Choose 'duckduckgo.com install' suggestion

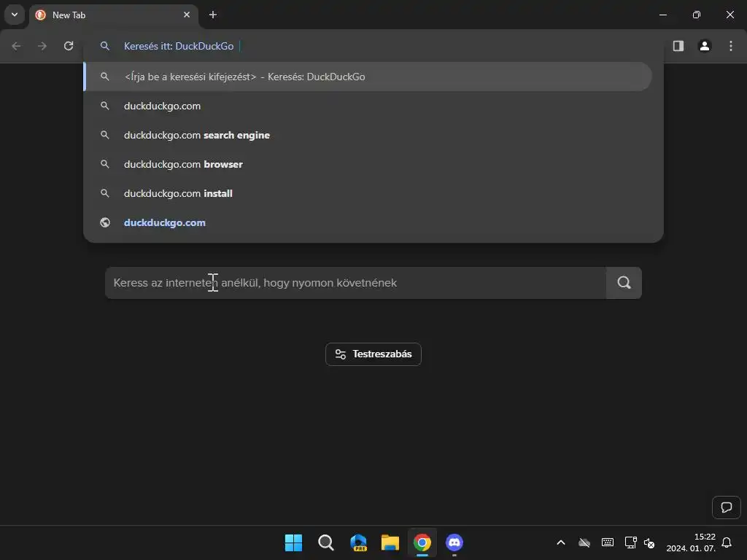click(x=368, y=193)
